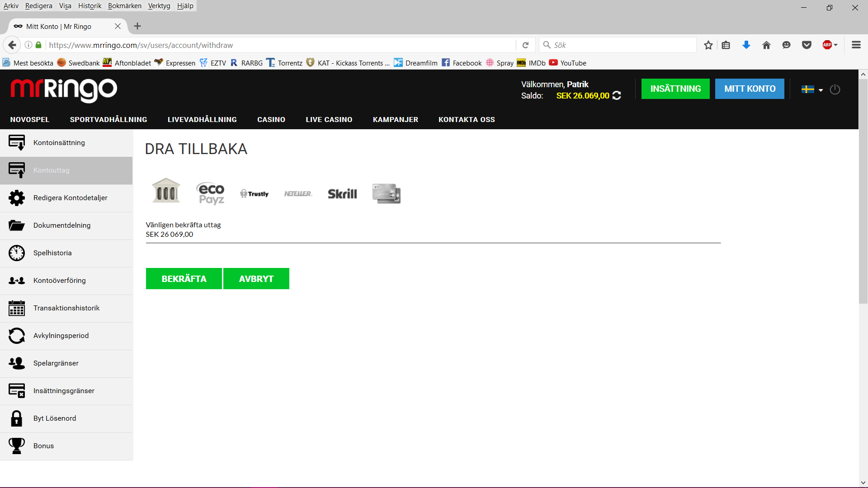This screenshot has width=868, height=488.
Task: Select Kontouttag in the sidebar
Action: coord(66,170)
